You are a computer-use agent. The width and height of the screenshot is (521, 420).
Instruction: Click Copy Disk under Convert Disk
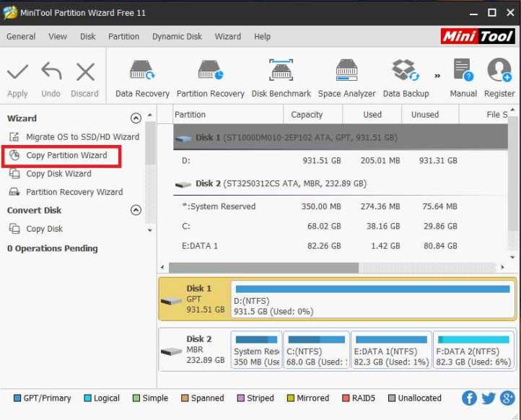click(x=36, y=229)
